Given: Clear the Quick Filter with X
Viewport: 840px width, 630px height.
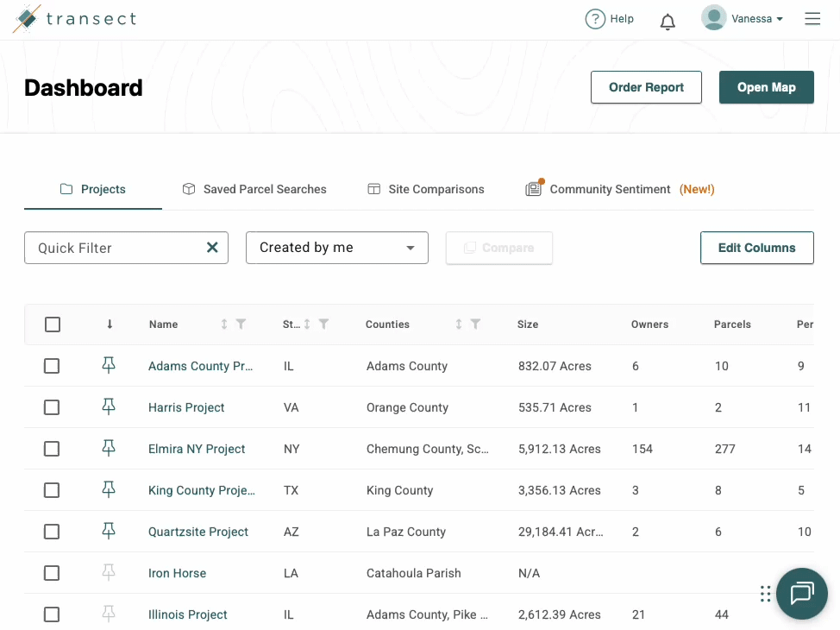Looking at the screenshot, I should point(212,248).
